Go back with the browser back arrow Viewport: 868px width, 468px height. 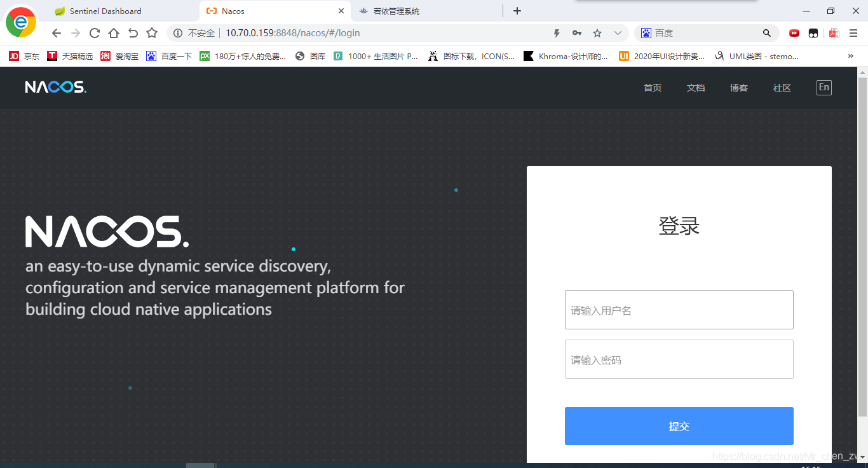point(57,33)
